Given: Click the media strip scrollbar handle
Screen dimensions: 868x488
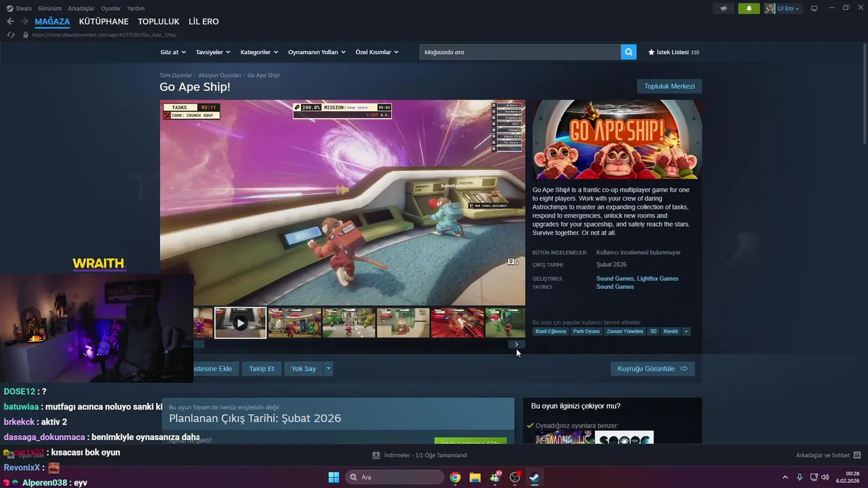Looking at the screenshot, I should 199,344.
